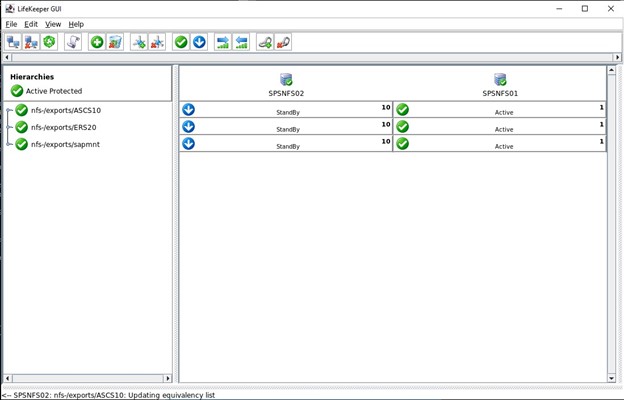Click the In Service green check toolbar icon

click(x=181, y=42)
